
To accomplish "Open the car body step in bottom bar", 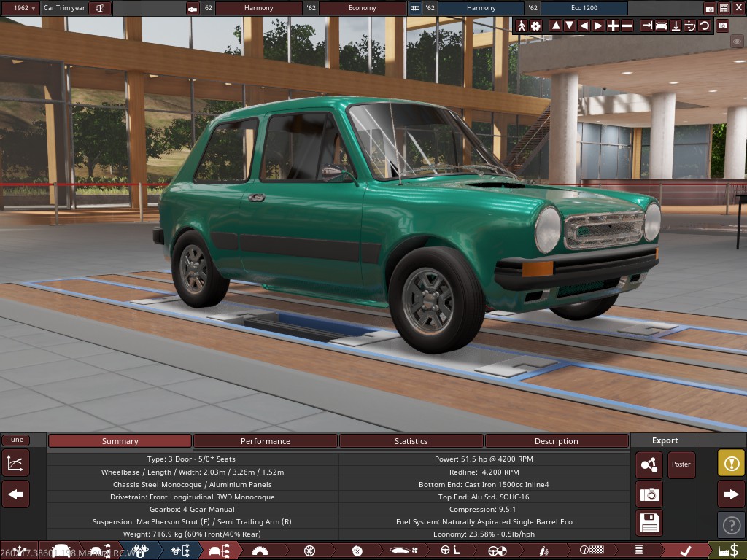I will 60,551.
